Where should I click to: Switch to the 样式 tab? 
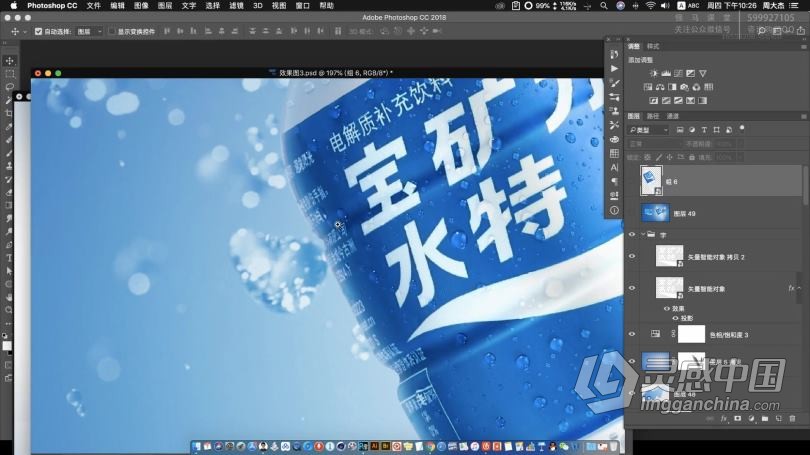pos(653,46)
